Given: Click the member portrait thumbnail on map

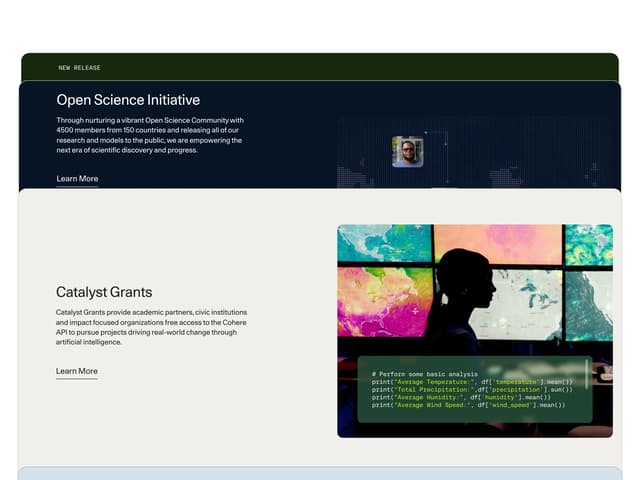Looking at the screenshot, I should point(407,152).
